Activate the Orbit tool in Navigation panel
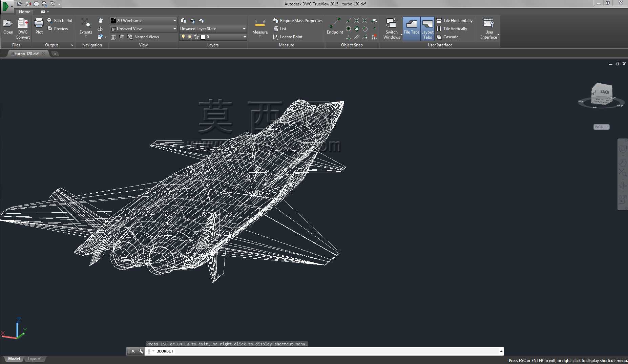The image size is (628, 364). pyautogui.click(x=100, y=29)
